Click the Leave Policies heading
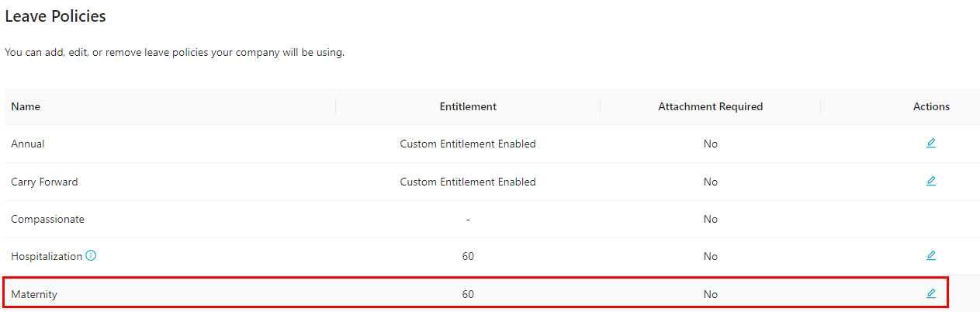The height and width of the screenshot is (312, 980). [55, 16]
